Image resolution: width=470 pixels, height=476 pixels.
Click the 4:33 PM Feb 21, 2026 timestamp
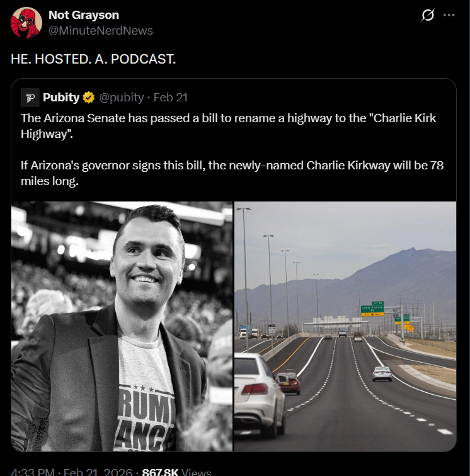coord(71,472)
